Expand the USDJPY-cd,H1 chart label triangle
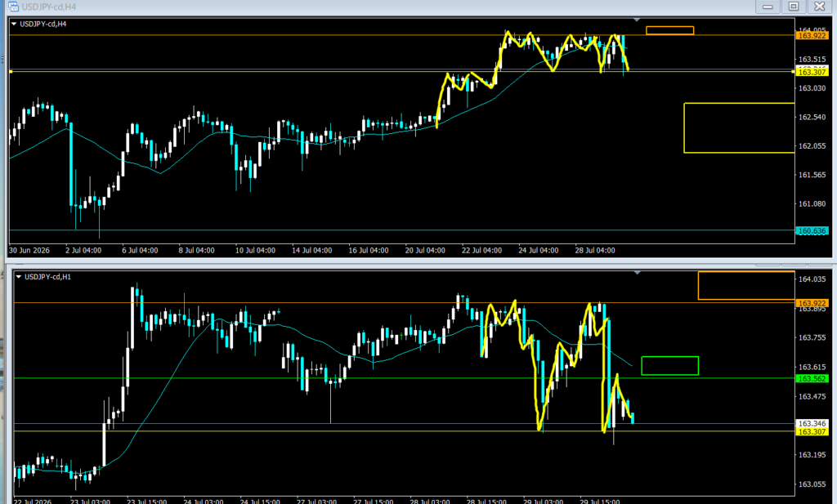The height and width of the screenshot is (504, 837). point(19,277)
